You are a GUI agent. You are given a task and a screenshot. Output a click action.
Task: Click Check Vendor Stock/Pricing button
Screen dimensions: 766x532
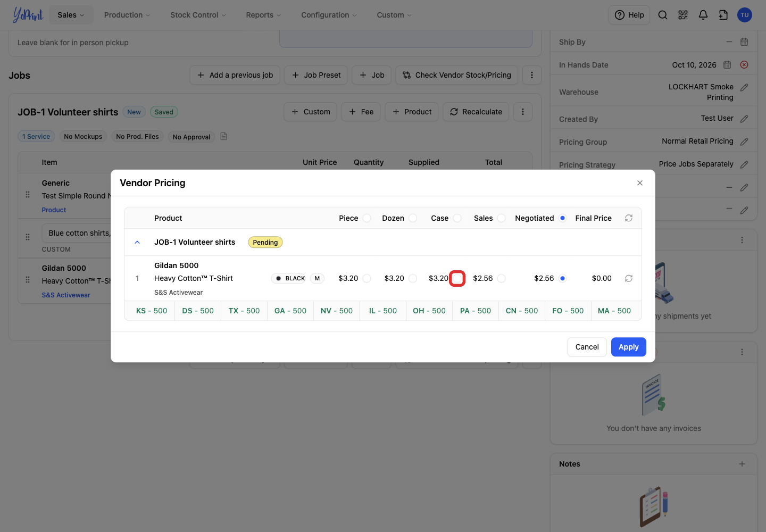coord(456,75)
